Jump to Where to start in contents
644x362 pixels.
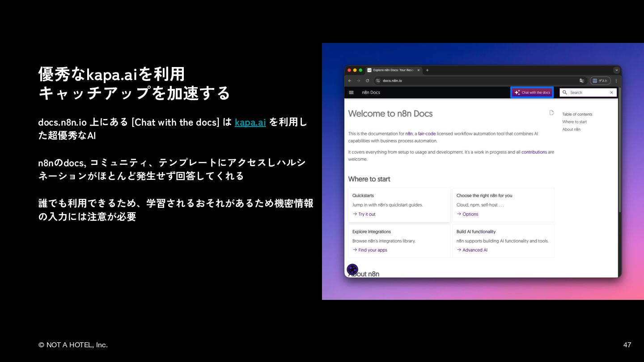pyautogui.click(x=574, y=122)
